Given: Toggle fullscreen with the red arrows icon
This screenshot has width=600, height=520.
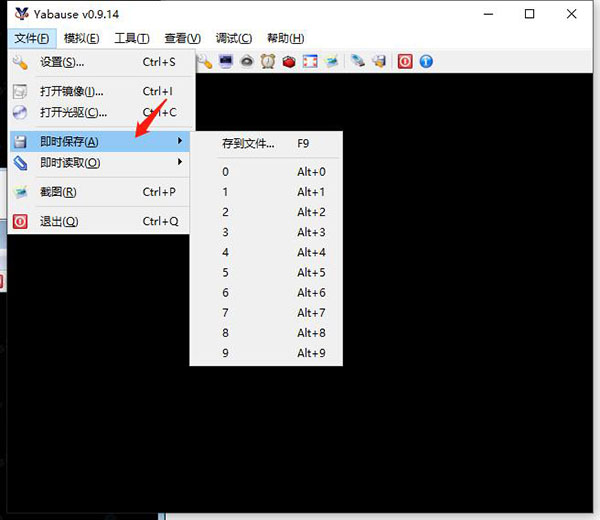Looking at the screenshot, I should 310,61.
